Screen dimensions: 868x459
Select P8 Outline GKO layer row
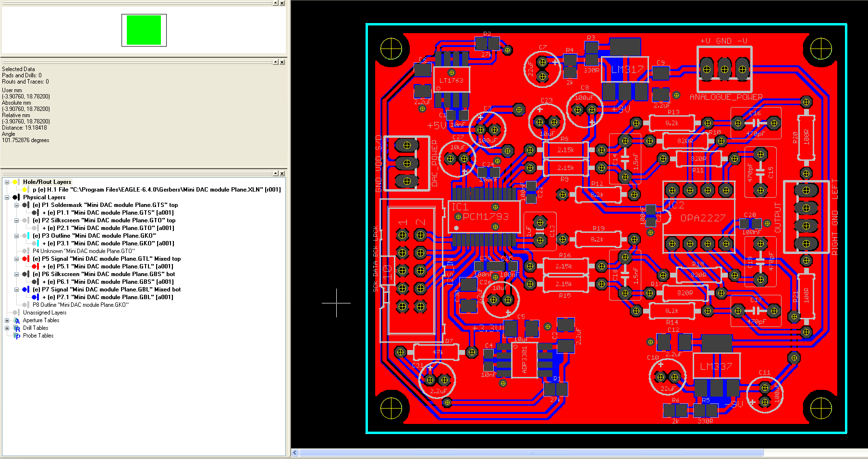pyautogui.click(x=81, y=305)
